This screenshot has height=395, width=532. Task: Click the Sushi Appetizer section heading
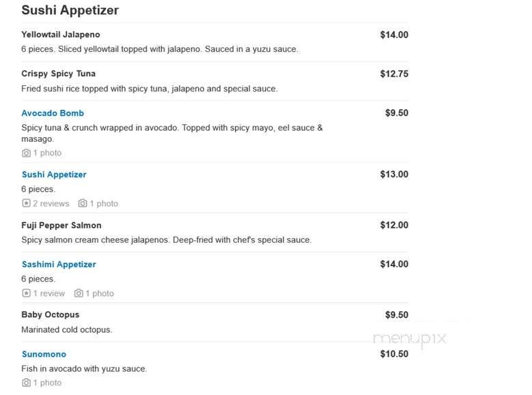[70, 10]
